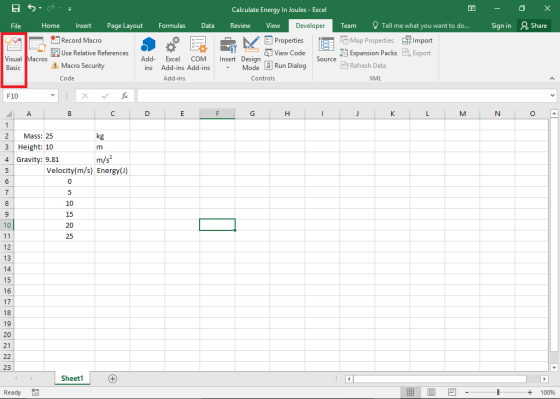This screenshot has height=399, width=560.
Task: Click Sign in
Action: 501,26
